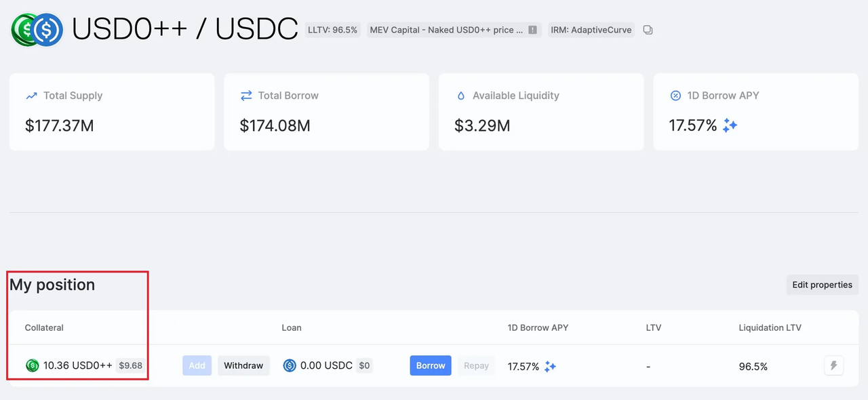Select the LLTV: 96.5% badge
The height and width of the screenshot is (400, 868).
tap(332, 30)
